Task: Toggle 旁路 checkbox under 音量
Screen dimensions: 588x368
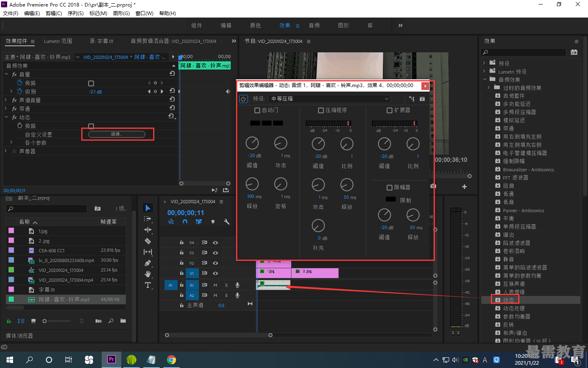Action: (x=91, y=83)
